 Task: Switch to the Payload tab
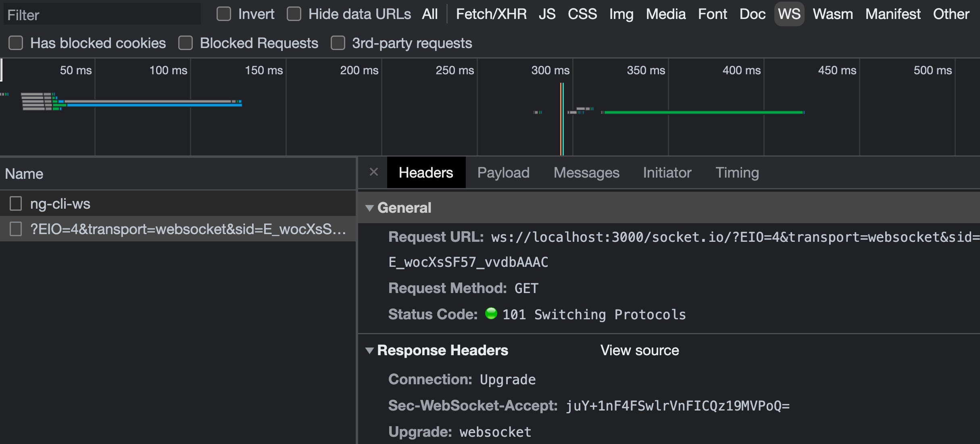point(503,172)
